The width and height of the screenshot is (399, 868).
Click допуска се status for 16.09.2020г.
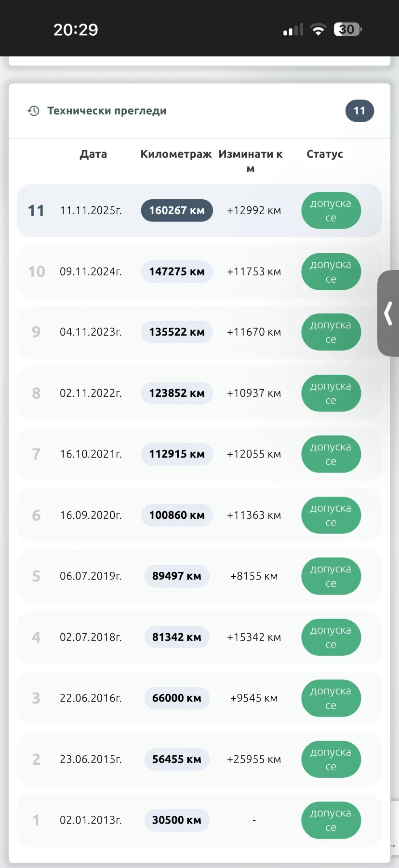[331, 515]
